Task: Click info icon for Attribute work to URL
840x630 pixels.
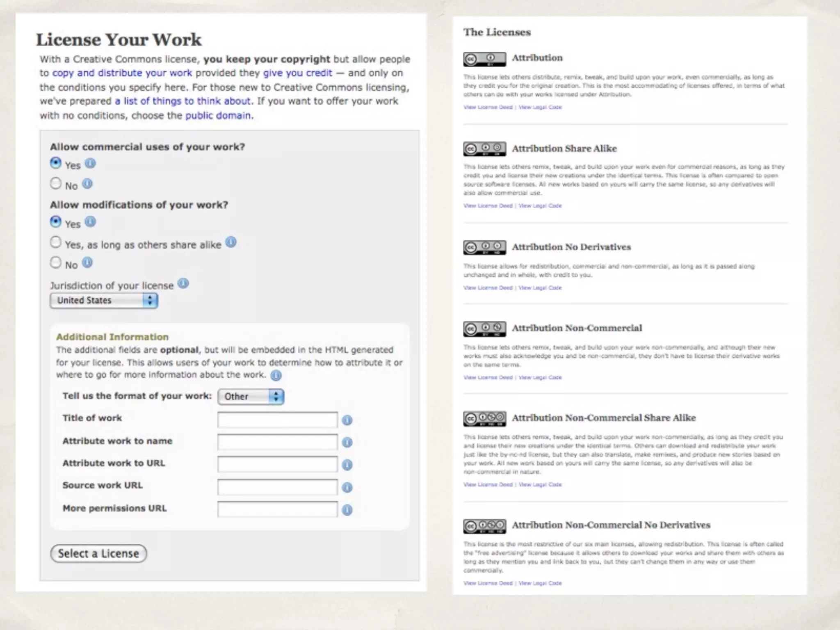Action: (347, 465)
